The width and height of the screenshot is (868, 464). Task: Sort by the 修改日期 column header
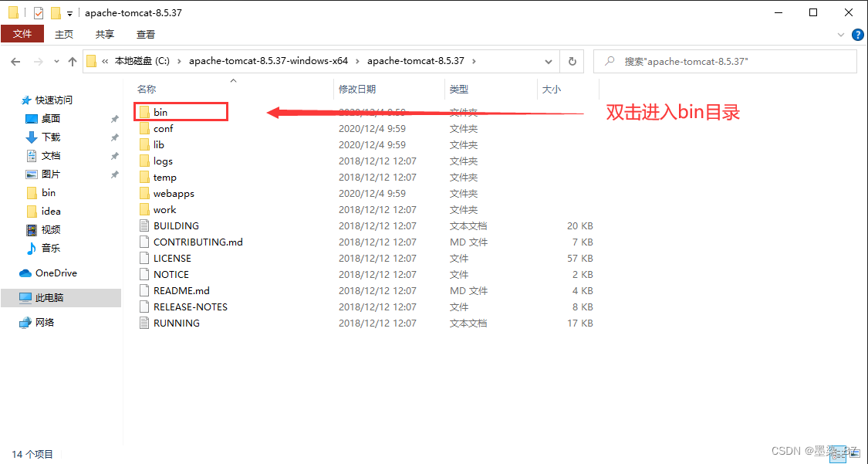pos(357,89)
